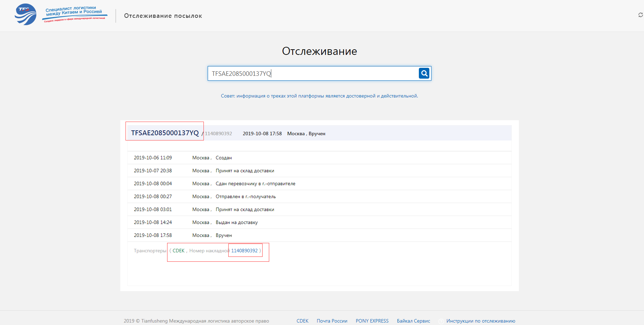The height and width of the screenshot is (325, 644).
Task: Open Инструкции по отслеживанию link
Action: point(480,321)
